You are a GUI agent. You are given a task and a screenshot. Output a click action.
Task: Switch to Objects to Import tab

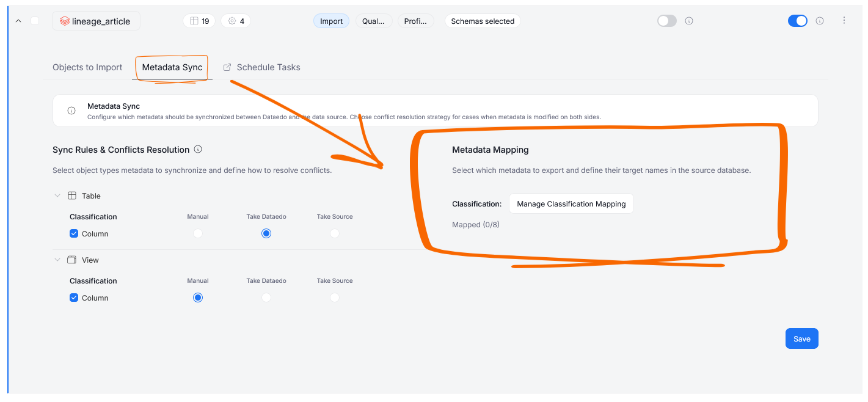(x=87, y=67)
